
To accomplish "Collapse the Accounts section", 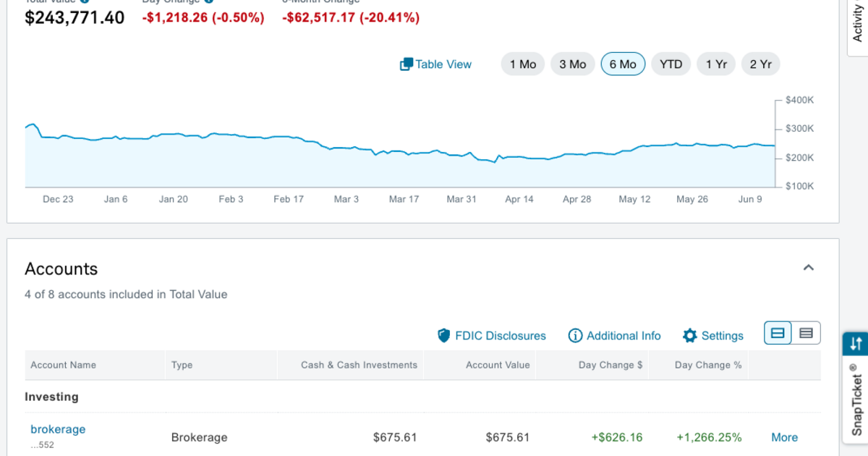I will coord(809,268).
